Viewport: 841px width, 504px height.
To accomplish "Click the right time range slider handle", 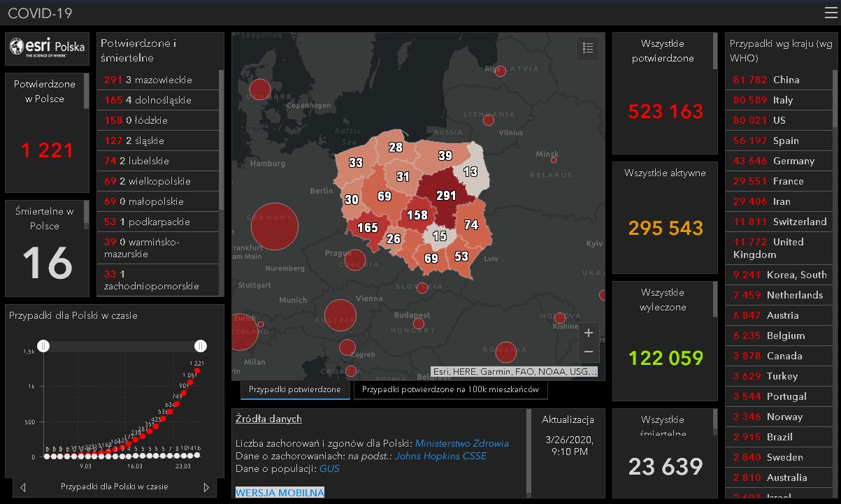I will click(201, 345).
